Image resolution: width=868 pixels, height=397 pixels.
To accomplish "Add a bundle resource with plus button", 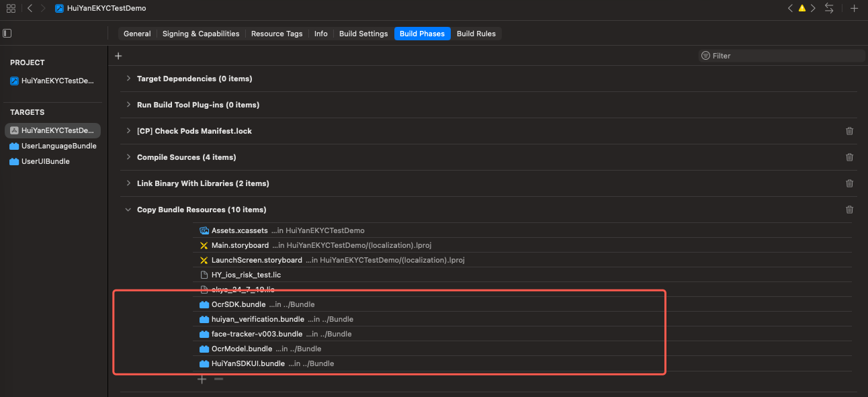I will pos(202,379).
